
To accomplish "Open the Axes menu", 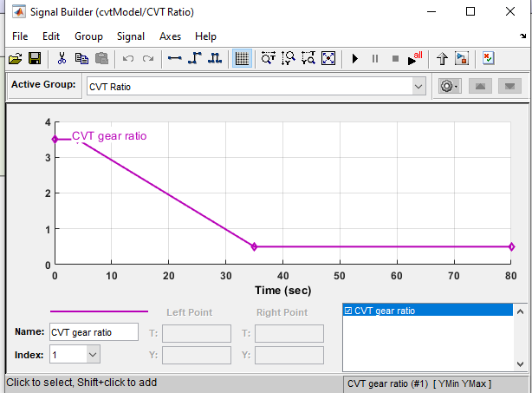I will coord(170,36).
